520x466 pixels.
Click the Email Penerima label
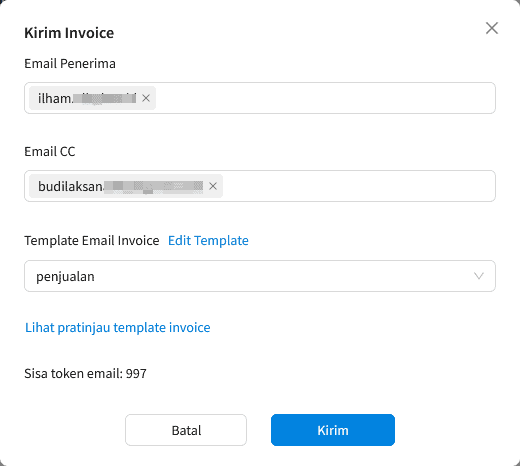click(x=70, y=63)
